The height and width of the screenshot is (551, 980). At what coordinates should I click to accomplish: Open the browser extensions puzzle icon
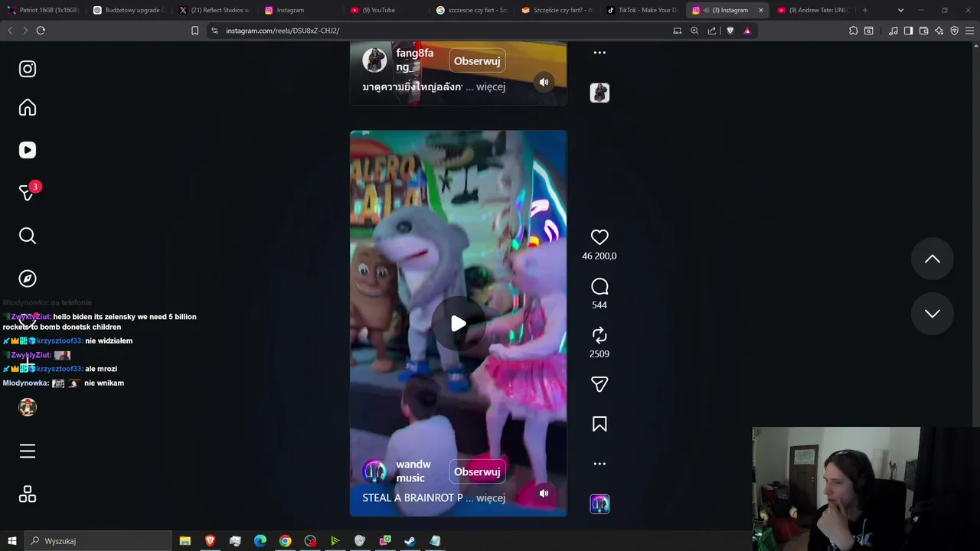click(854, 31)
